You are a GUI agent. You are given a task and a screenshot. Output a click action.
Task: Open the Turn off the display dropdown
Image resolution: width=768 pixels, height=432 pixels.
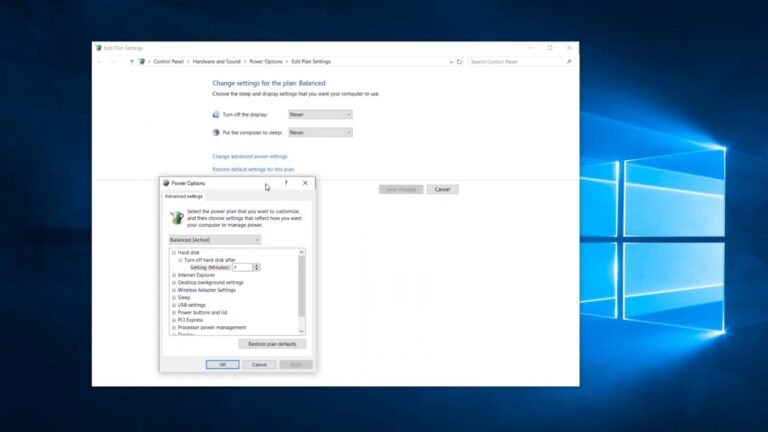tap(320, 115)
